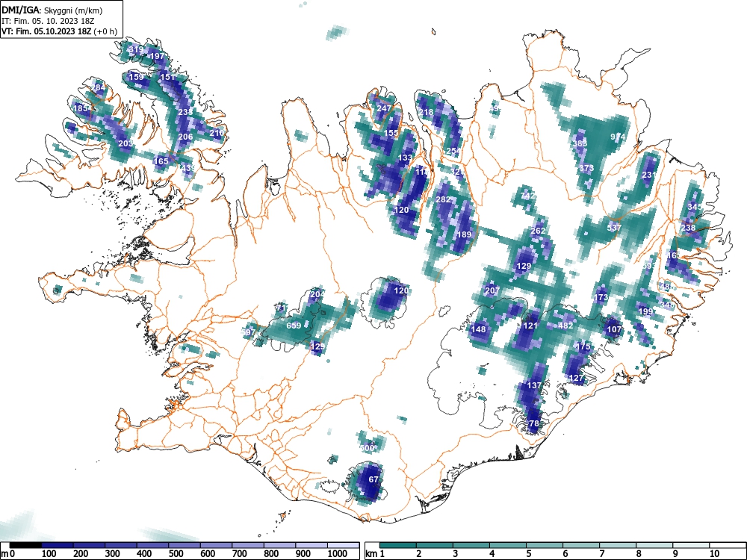Viewport: 747px width, 560px height.
Task: Click the visibility value 199
Action: [x=645, y=312]
